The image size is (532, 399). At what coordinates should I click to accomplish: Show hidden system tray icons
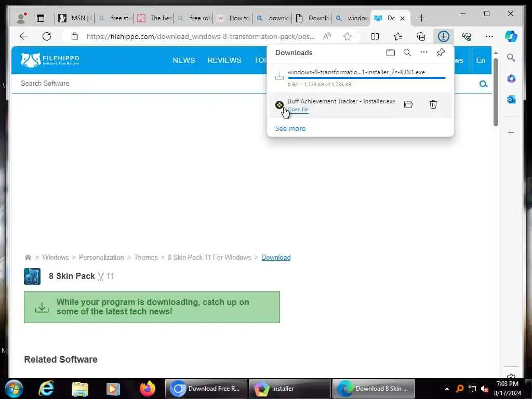[447, 389]
